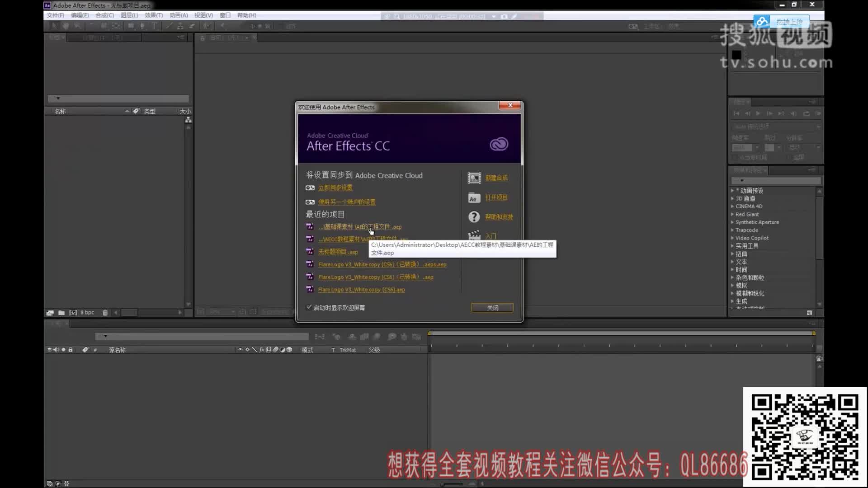The image size is (868, 488).
Task: Toggle loop option in Preview panel
Action: click(x=807, y=113)
